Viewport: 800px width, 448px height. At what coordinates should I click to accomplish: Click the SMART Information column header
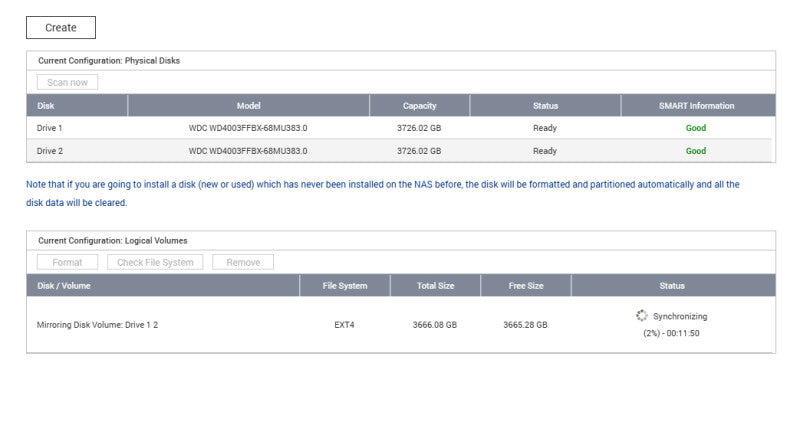pyautogui.click(x=698, y=106)
